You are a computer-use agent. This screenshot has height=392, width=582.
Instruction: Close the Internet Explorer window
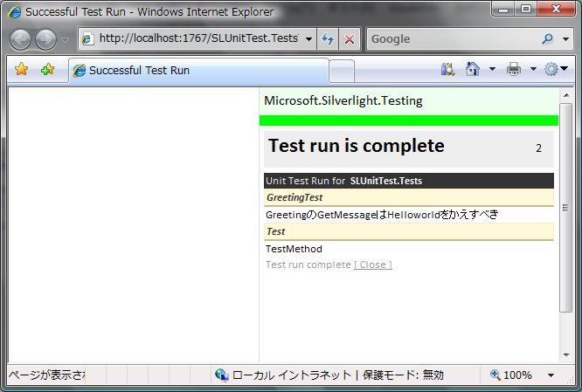pos(556,9)
